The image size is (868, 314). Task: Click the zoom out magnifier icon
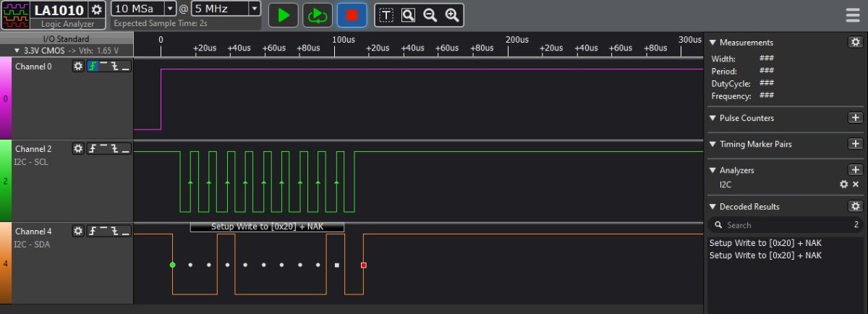click(x=430, y=15)
